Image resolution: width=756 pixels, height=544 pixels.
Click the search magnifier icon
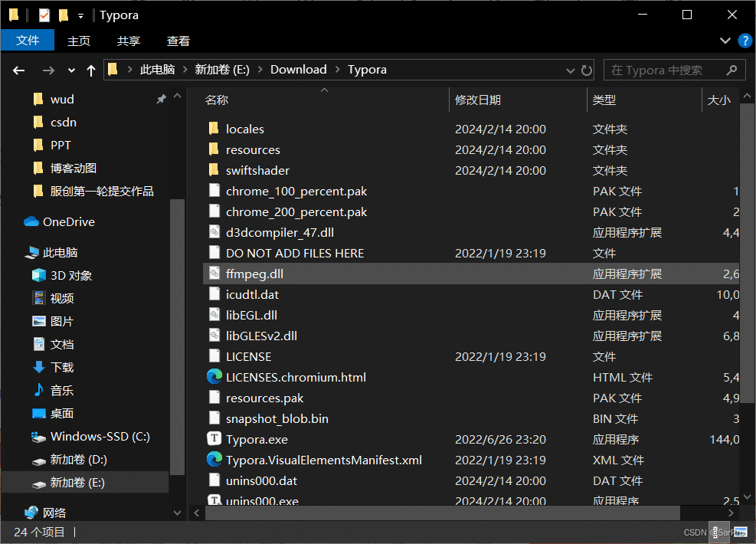coord(732,70)
